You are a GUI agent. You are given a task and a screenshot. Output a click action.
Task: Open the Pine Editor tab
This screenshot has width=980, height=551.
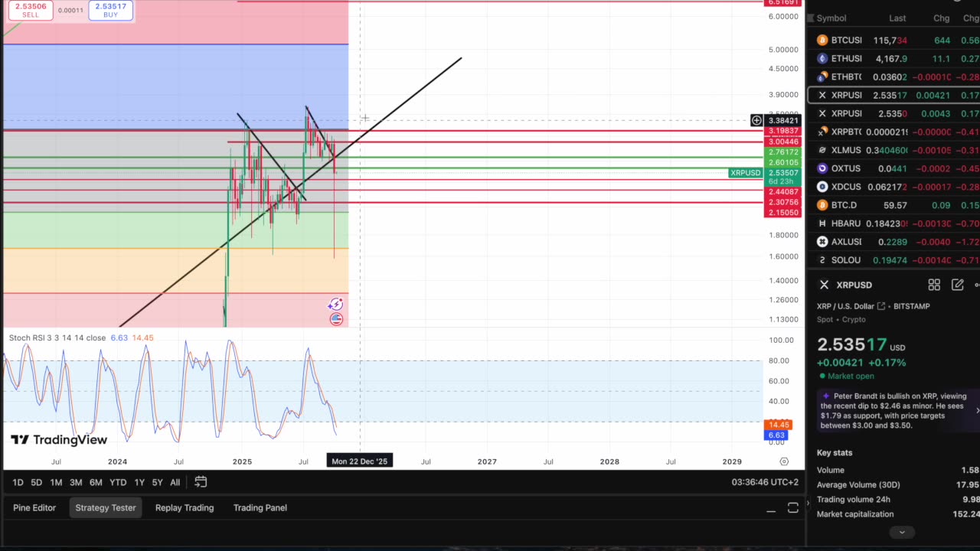[x=34, y=507]
